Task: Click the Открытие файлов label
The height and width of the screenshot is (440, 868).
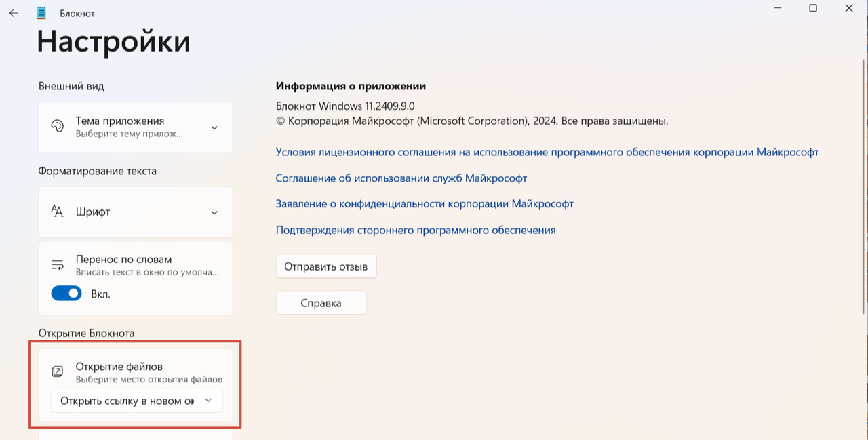Action: coord(119,366)
